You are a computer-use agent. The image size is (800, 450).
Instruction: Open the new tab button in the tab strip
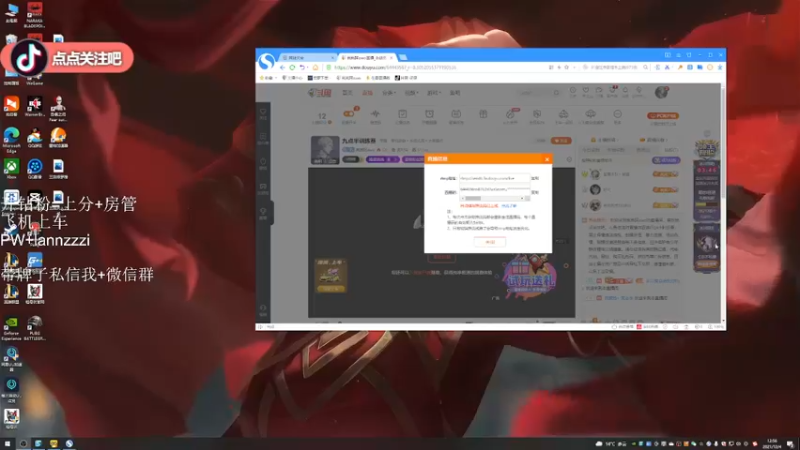click(x=403, y=57)
